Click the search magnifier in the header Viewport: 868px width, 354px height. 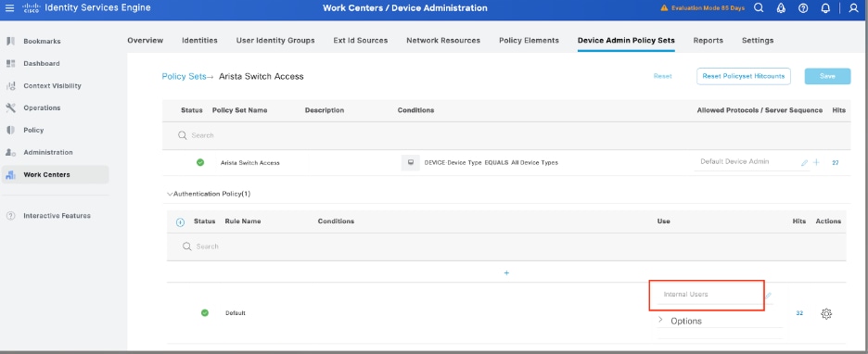(759, 8)
